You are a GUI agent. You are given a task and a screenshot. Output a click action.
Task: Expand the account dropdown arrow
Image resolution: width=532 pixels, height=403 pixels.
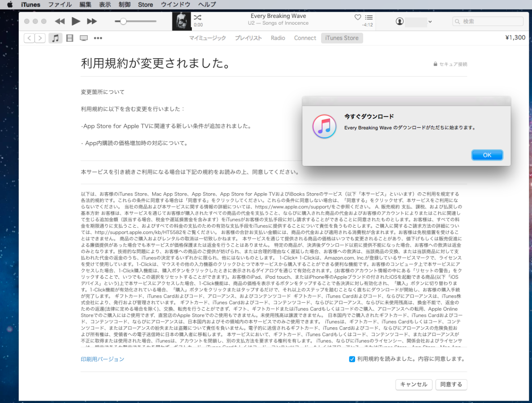[430, 22]
